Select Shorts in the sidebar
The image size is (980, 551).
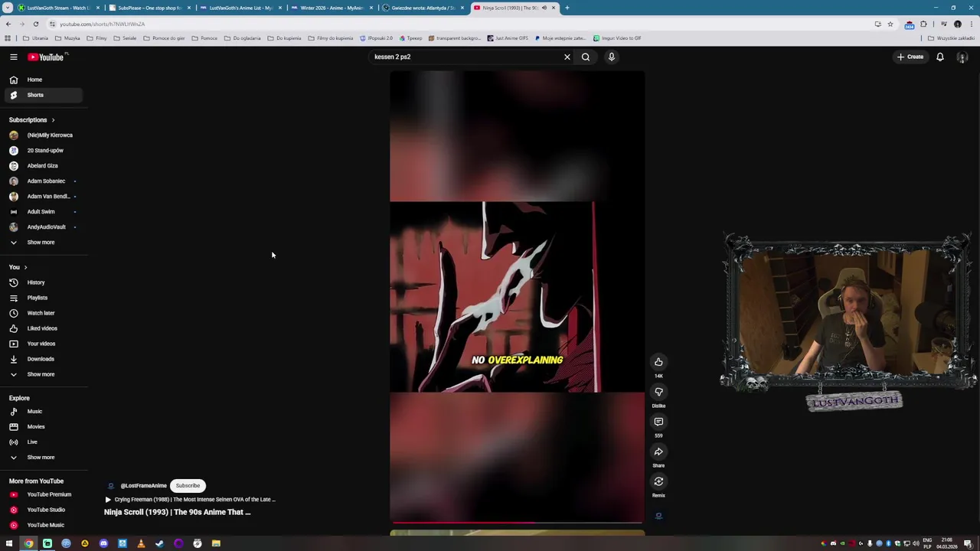[x=42, y=95]
